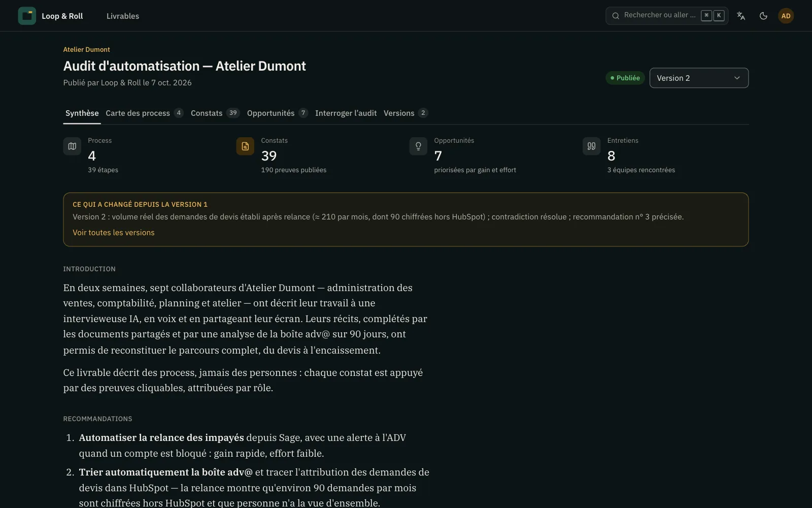
Task: Click the Entretiens quote icon
Action: [x=591, y=146]
